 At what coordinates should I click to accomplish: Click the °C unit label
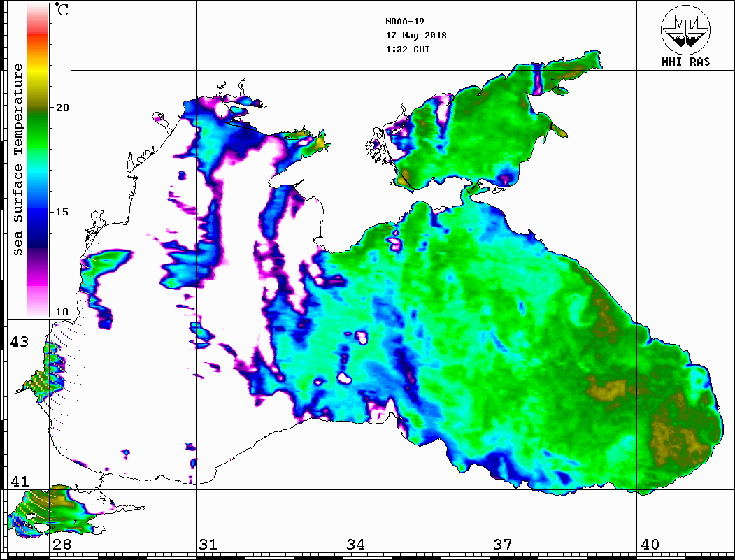tap(62, 9)
